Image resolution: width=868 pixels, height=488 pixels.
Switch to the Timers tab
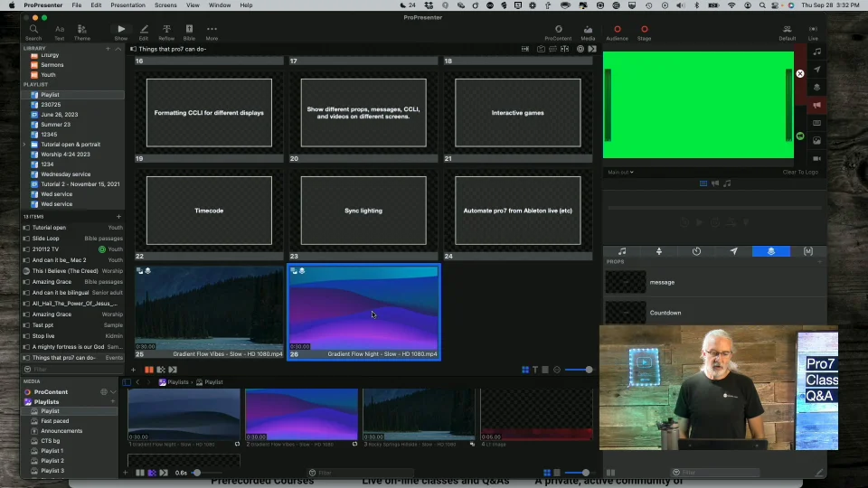point(696,251)
